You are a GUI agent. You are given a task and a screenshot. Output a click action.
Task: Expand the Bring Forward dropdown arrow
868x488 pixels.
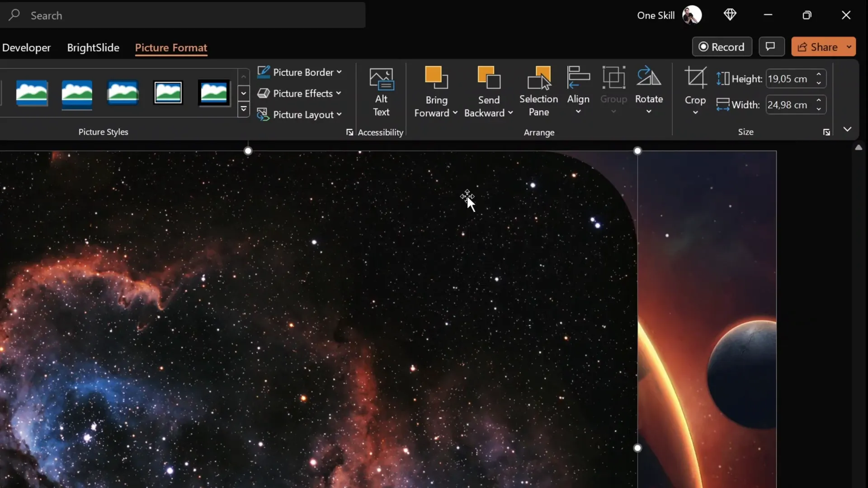[x=455, y=113]
